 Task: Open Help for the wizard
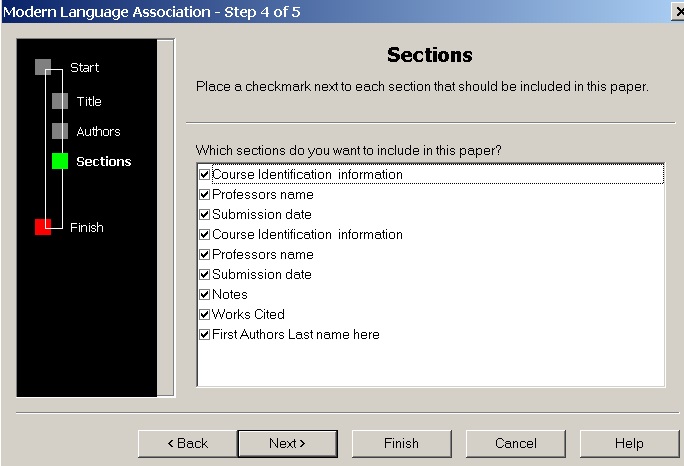coord(629,444)
